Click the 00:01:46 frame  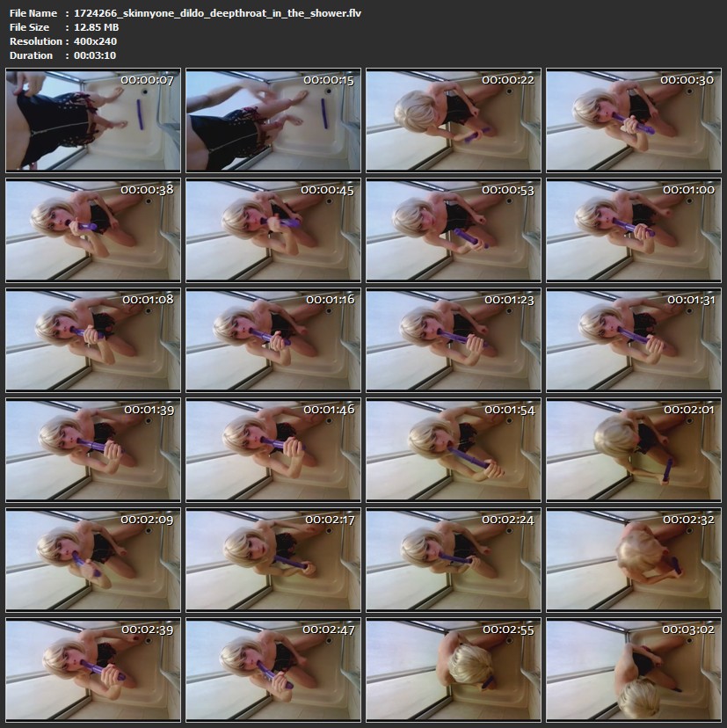pos(273,450)
